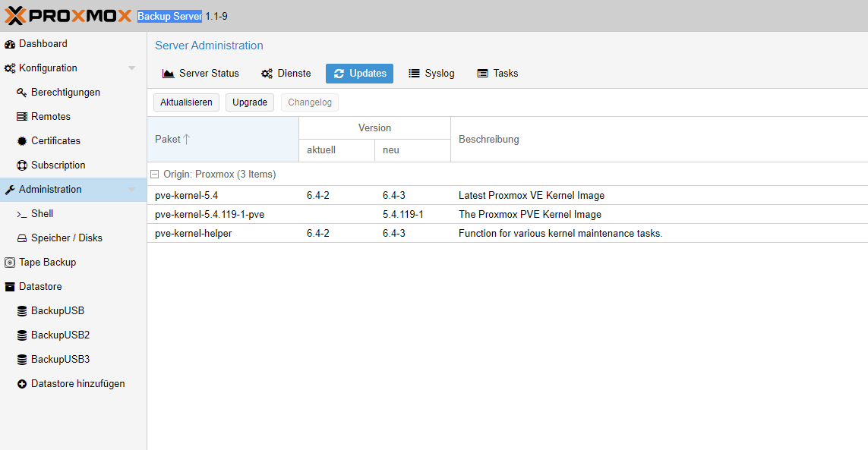Image resolution: width=868 pixels, height=450 pixels.
Task: Click the Changelog button
Action: [x=309, y=102]
